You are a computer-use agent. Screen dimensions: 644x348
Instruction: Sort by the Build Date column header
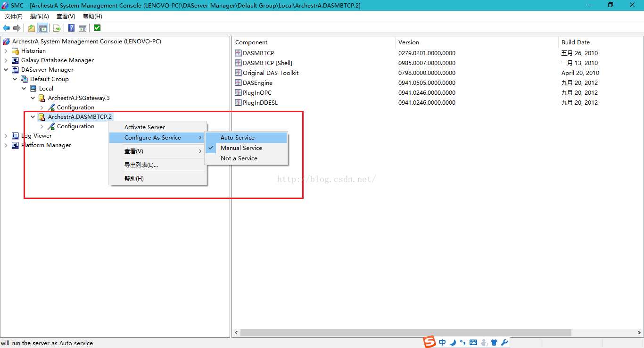coord(601,42)
